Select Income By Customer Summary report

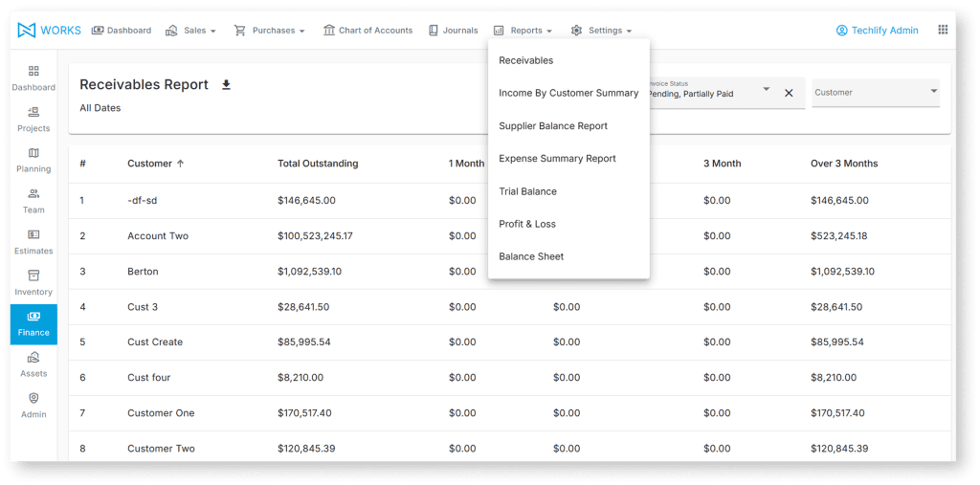568,93
